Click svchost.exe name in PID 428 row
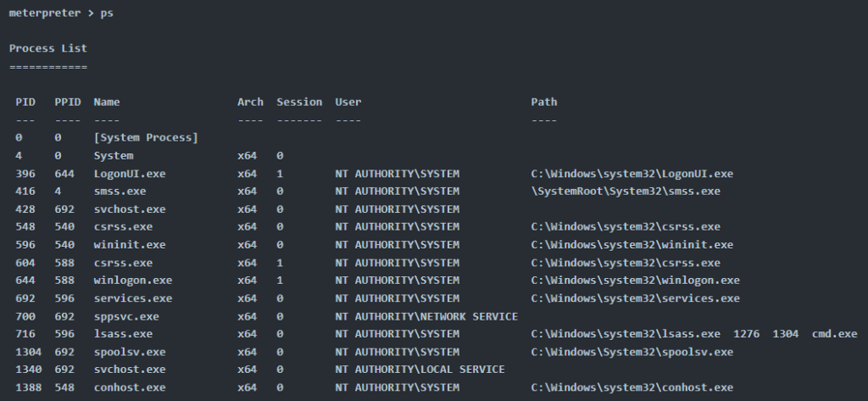The width and height of the screenshot is (868, 401). tap(130, 209)
